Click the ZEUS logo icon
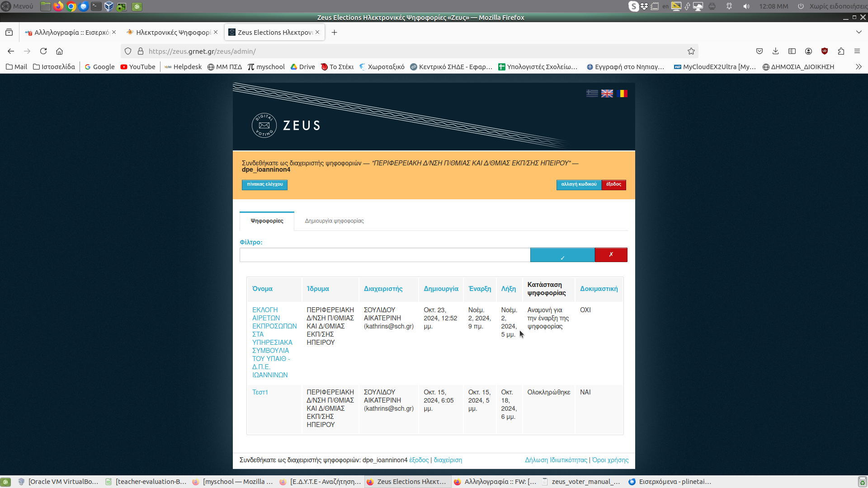 click(264, 125)
